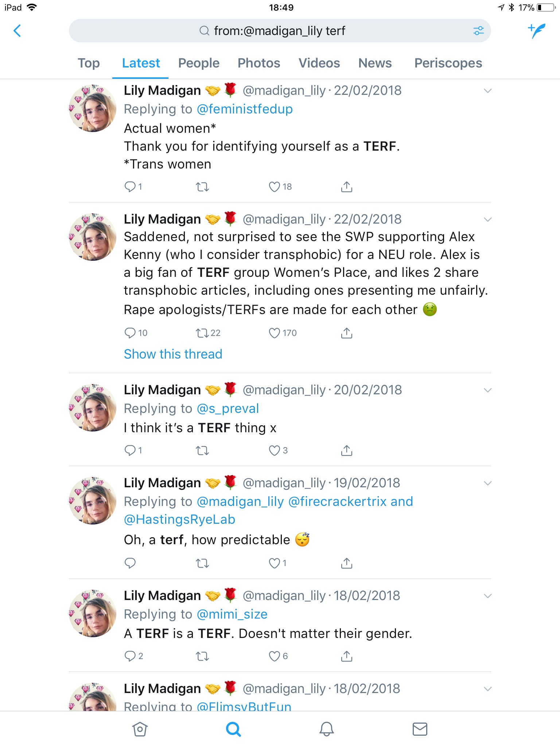Switch to the Top tab
This screenshot has height=747, width=560.
pyautogui.click(x=89, y=63)
